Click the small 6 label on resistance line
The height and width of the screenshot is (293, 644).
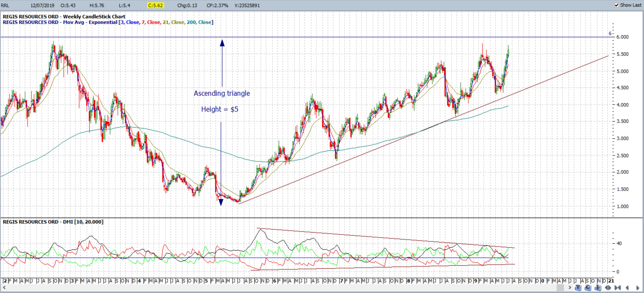click(x=610, y=33)
